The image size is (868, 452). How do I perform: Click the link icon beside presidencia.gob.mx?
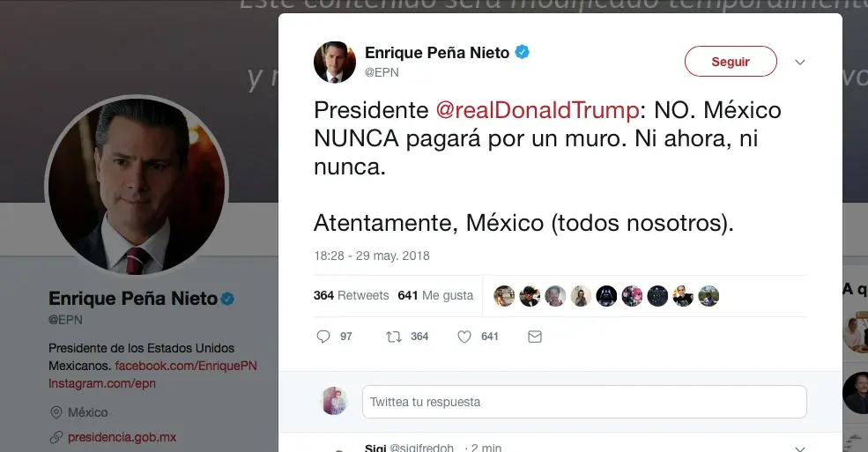click(x=56, y=437)
